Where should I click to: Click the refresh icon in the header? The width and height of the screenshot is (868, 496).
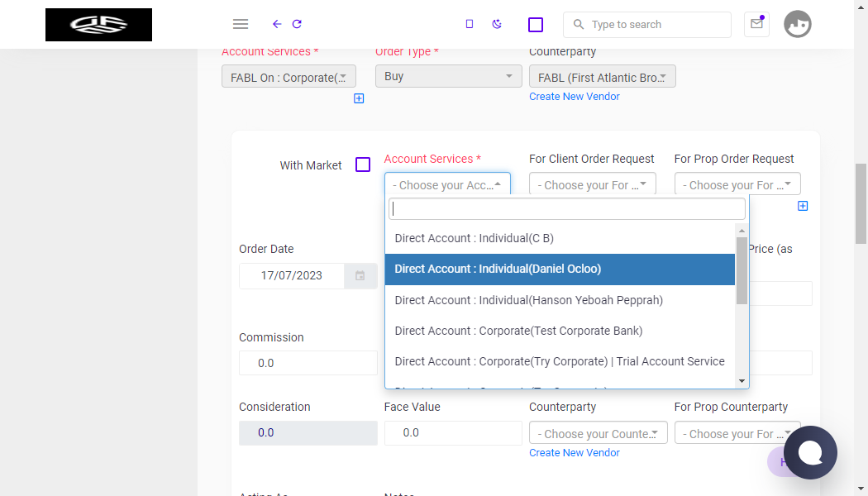(x=297, y=24)
